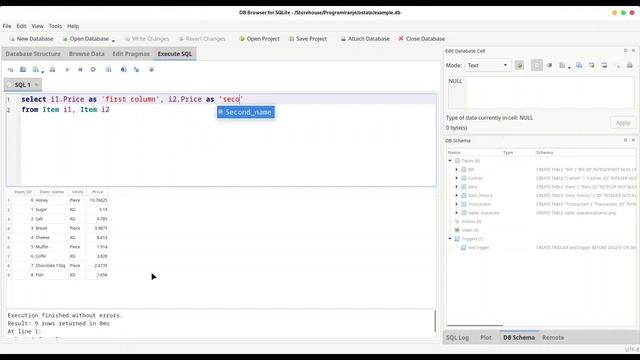Switch to the SQL Log tab
Viewport: 640px width, 360px height.
pyautogui.click(x=457, y=338)
